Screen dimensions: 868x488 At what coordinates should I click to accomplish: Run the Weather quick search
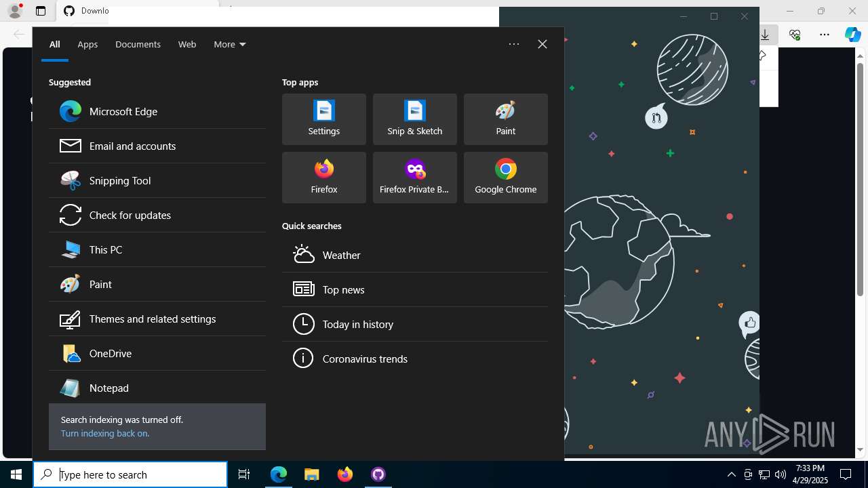[415, 255]
